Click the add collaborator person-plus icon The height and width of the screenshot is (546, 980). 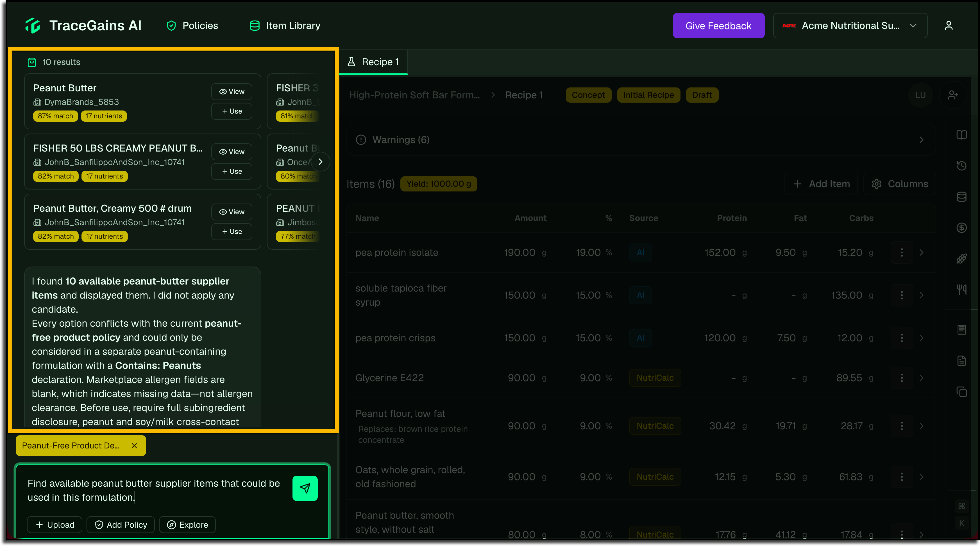953,95
